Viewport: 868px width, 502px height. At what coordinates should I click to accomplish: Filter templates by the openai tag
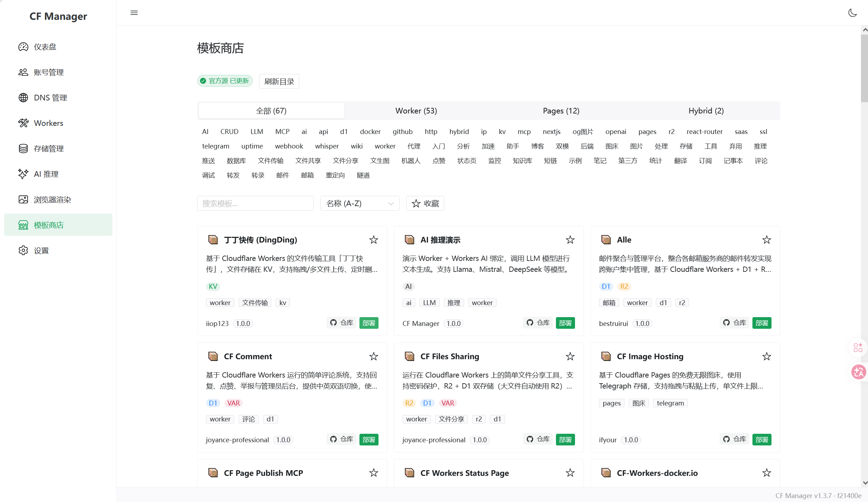pos(616,132)
